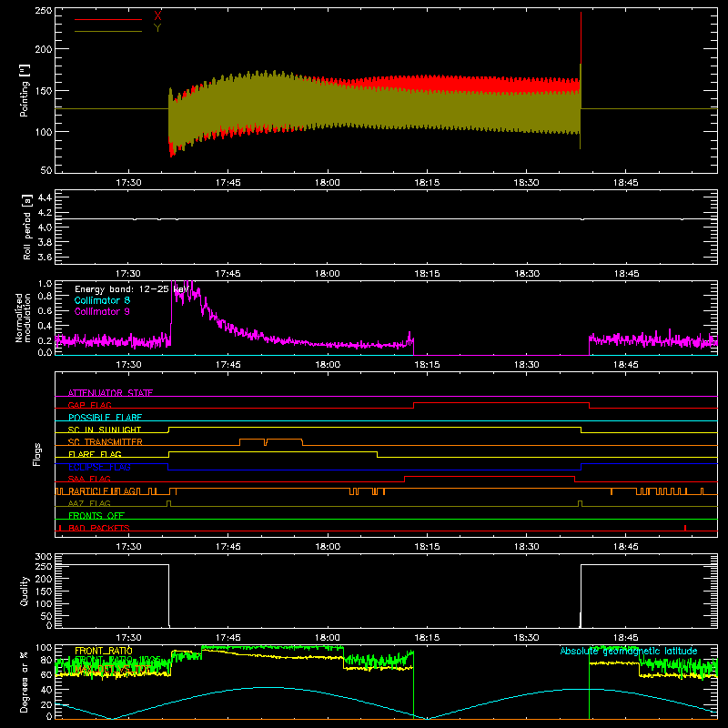Click the SC_TRANSMITTER flag label
Screen dimensions: 728x728
click(x=106, y=442)
